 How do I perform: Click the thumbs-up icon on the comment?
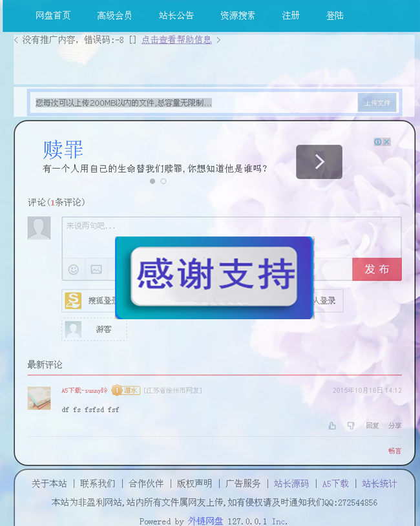pyautogui.click(x=332, y=426)
